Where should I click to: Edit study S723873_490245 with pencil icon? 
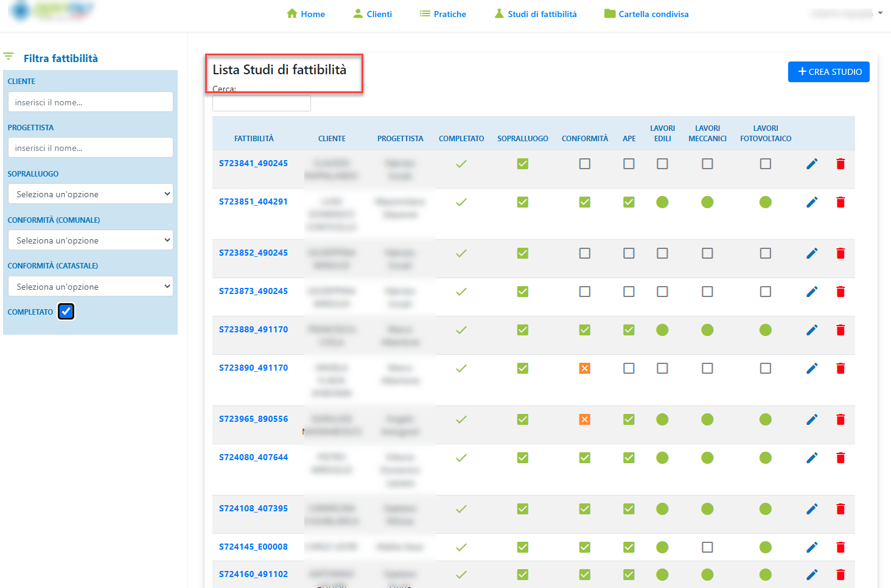(812, 292)
